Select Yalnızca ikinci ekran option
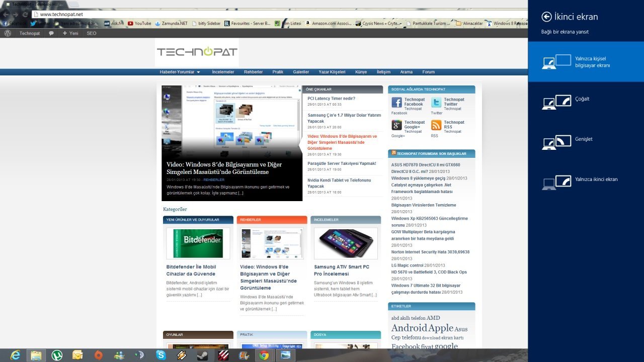Screen dimensions: 644x362 (586, 183)
